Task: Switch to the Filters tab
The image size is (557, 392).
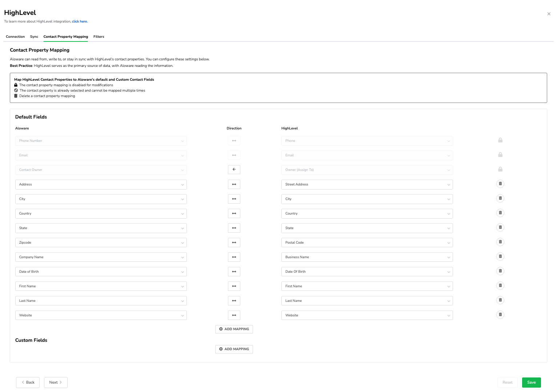Action: pyautogui.click(x=99, y=37)
